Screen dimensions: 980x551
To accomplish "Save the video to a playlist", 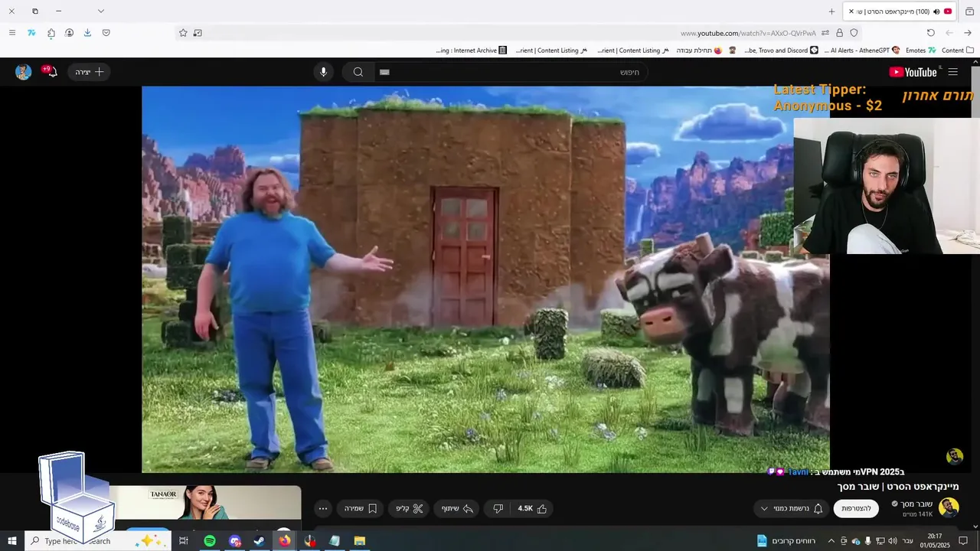I will tap(361, 508).
